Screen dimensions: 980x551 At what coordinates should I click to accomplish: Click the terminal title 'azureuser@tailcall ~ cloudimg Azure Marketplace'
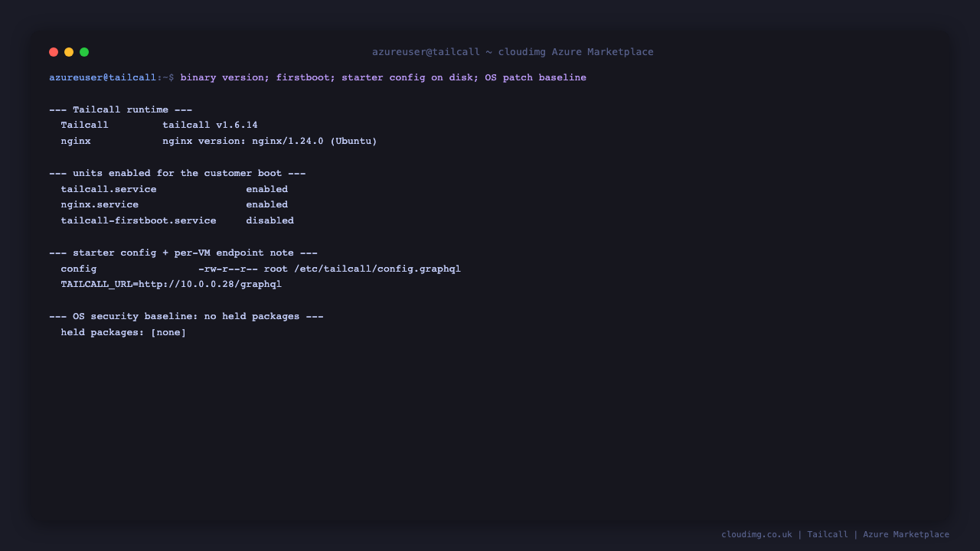tap(513, 52)
